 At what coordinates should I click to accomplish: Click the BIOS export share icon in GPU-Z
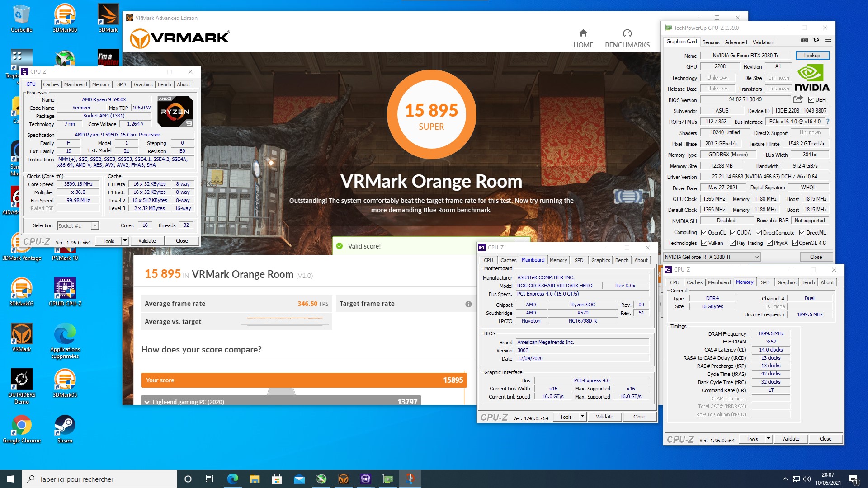tap(798, 99)
